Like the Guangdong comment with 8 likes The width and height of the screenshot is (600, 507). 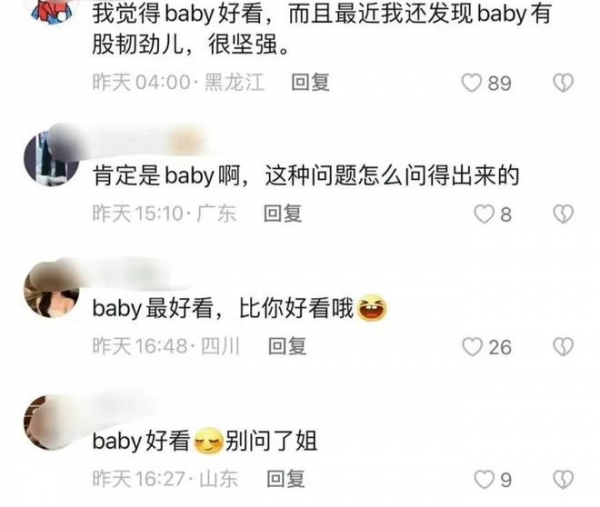pos(484,214)
